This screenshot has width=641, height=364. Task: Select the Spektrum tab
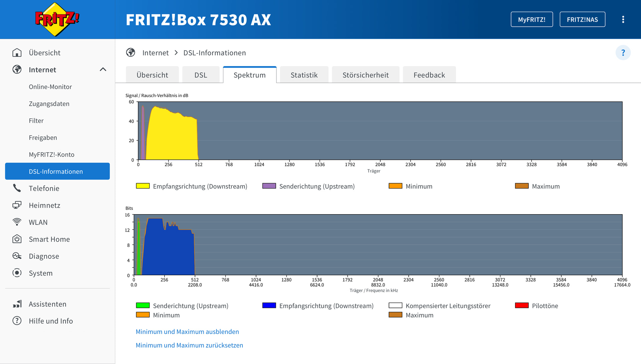click(x=250, y=75)
